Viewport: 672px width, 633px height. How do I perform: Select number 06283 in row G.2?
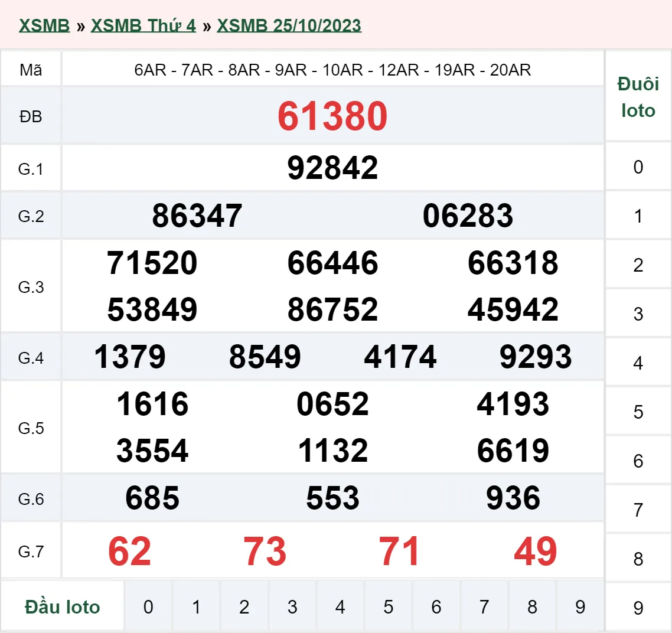tap(468, 215)
